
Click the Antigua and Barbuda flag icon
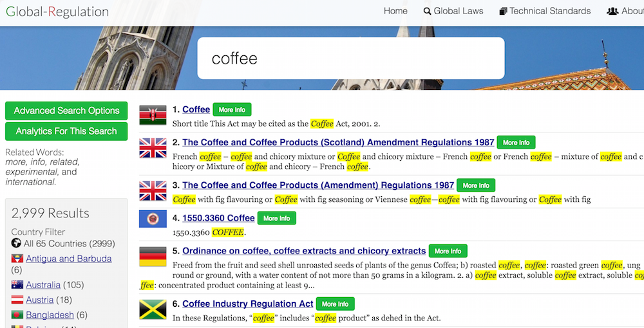tap(16, 259)
